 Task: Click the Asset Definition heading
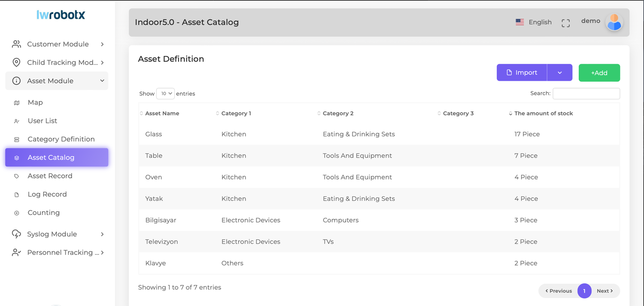pyautogui.click(x=171, y=59)
